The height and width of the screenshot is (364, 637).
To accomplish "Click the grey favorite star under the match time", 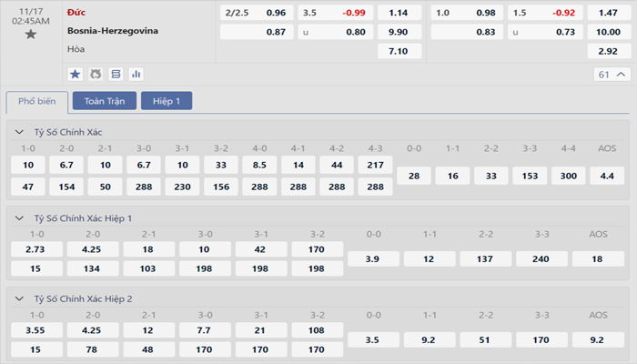I will (x=31, y=35).
